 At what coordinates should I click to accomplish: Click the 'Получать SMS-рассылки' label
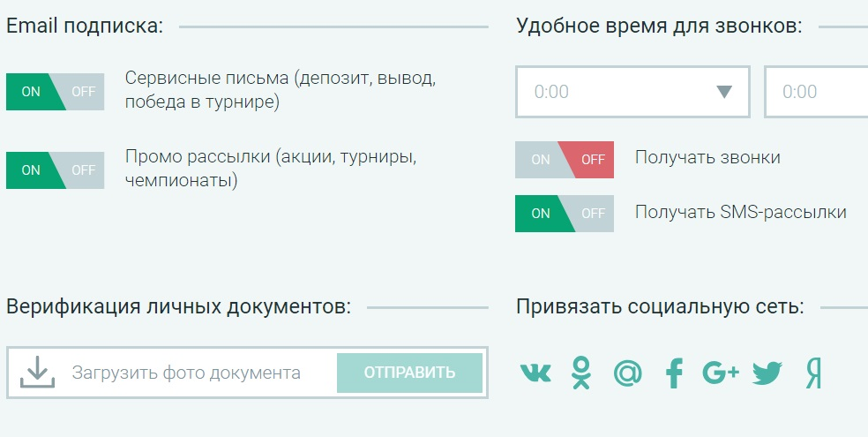coord(740,213)
